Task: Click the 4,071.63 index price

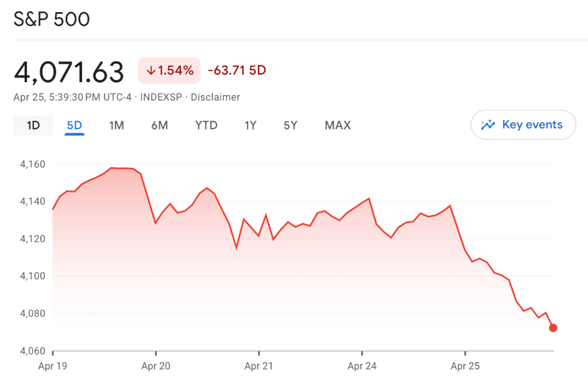Action: (69, 72)
